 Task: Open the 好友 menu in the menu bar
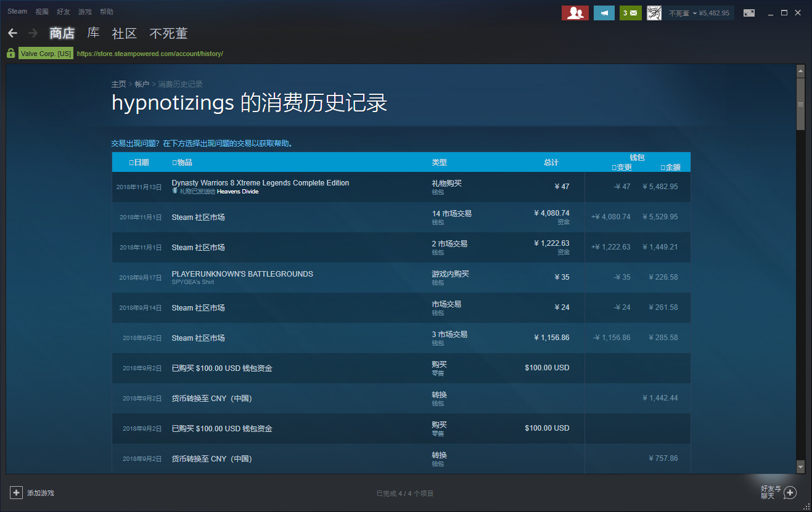[x=64, y=12]
